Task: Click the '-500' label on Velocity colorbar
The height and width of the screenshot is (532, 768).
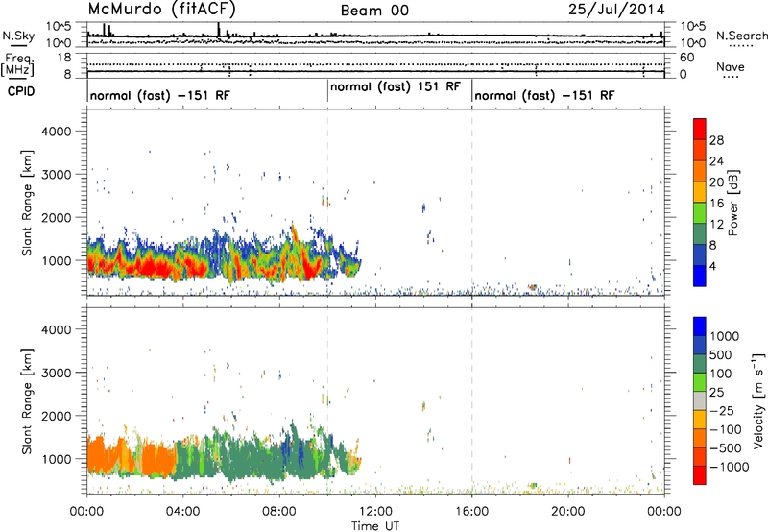Action: click(725, 447)
